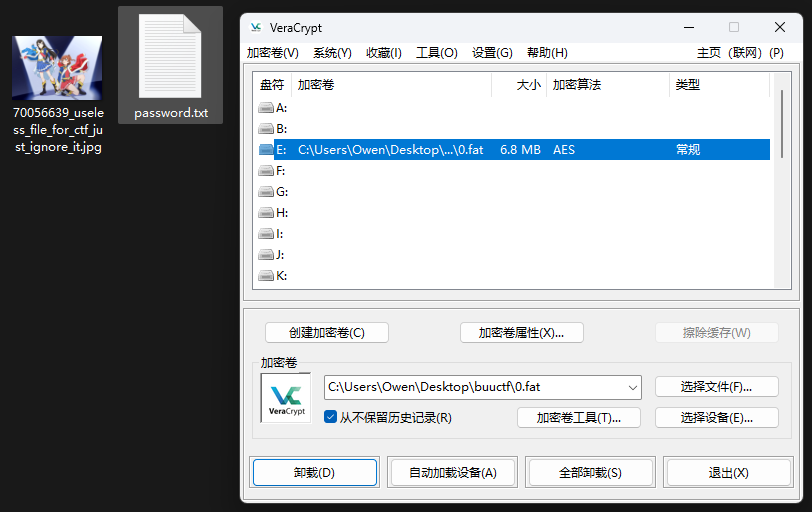Image resolution: width=812 pixels, height=512 pixels.
Task: Close the VeraCrypt window
Action: click(x=780, y=27)
